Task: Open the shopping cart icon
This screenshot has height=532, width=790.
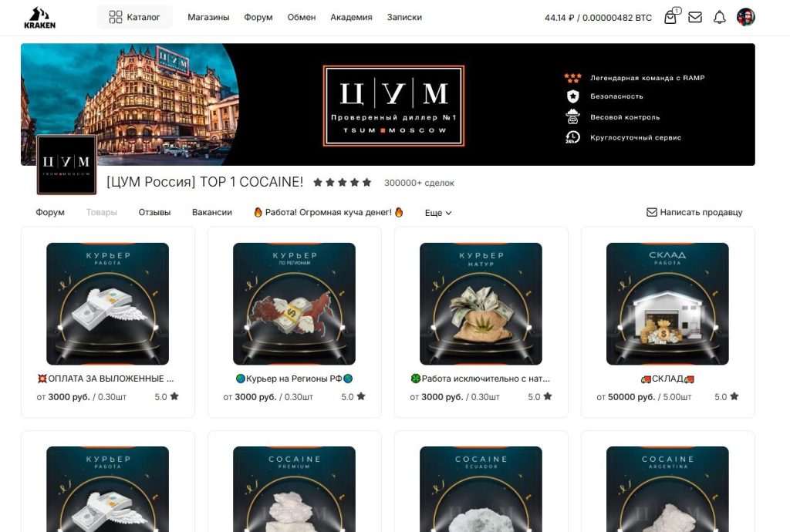Action: coord(670,17)
